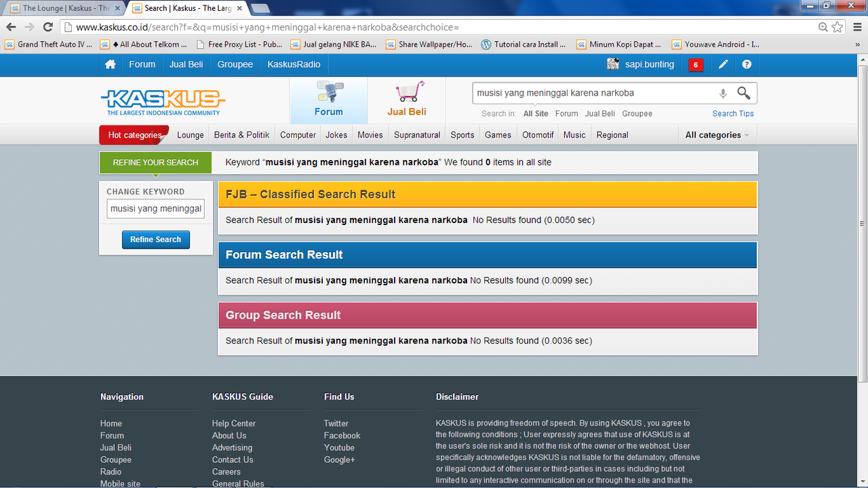Open the Tutorial cara Install bookmark
868x488 pixels.
(524, 45)
